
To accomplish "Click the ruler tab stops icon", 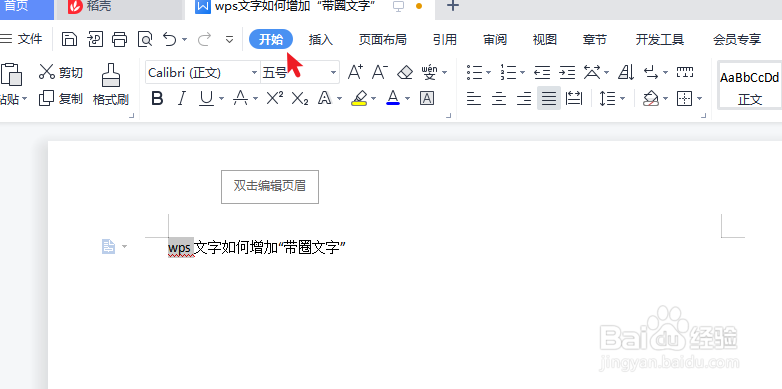I will 685,72.
